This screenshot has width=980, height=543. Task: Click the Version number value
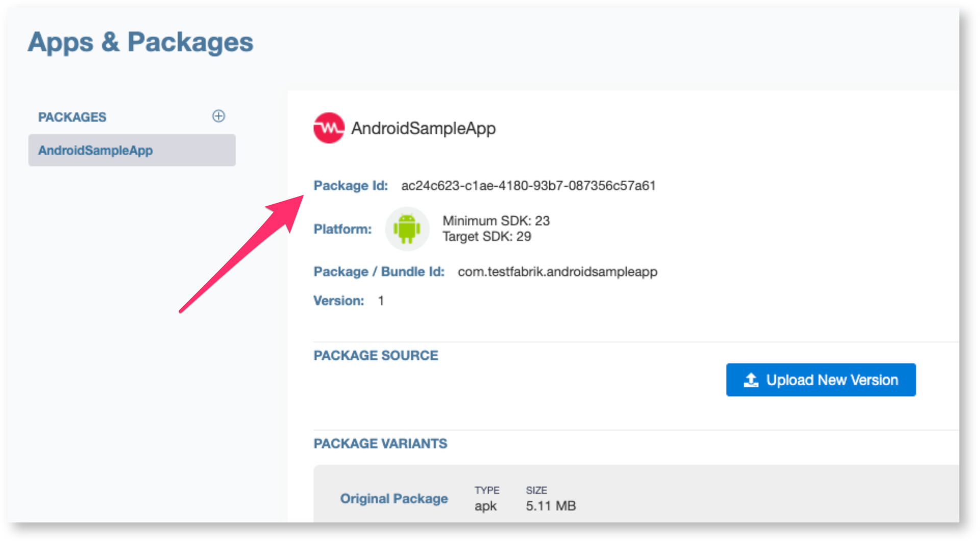381,301
